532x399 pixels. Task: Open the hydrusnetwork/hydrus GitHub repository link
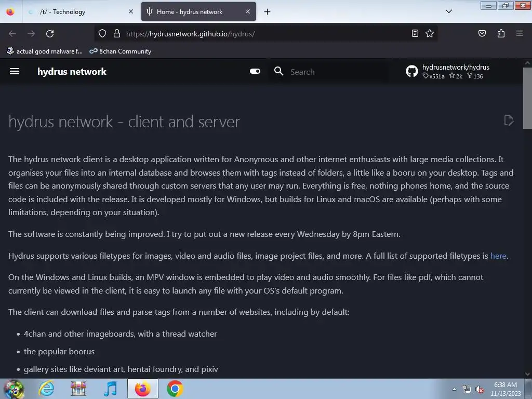point(448,71)
